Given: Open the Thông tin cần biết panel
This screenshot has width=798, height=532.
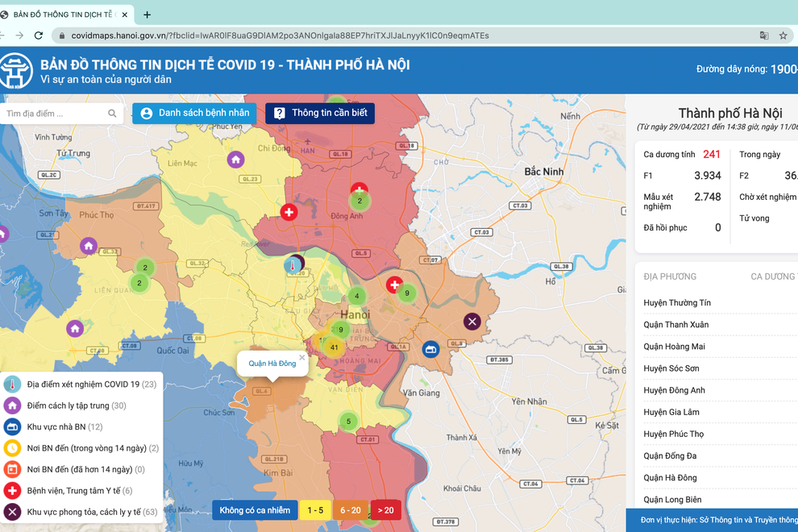Looking at the screenshot, I should click(x=320, y=113).
